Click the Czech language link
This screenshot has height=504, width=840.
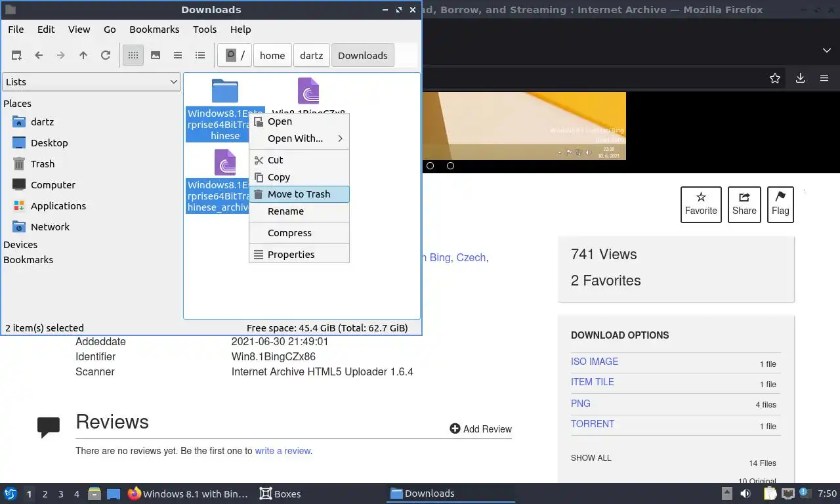[x=471, y=258]
